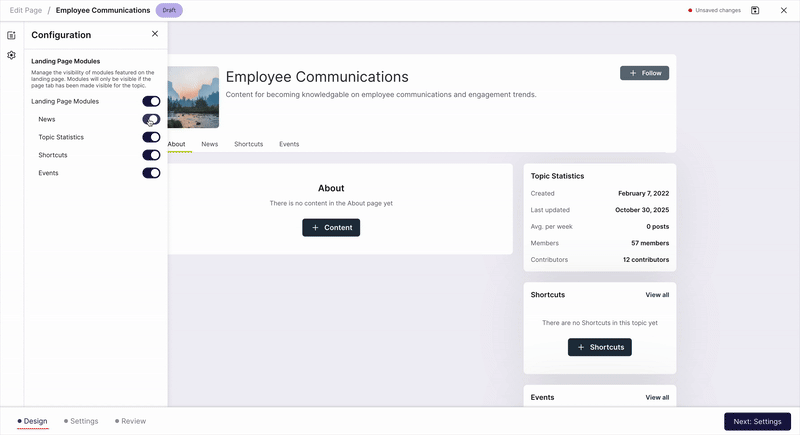This screenshot has width=800, height=435.
Task: Click View all in Shortcuts card
Action: (657, 295)
